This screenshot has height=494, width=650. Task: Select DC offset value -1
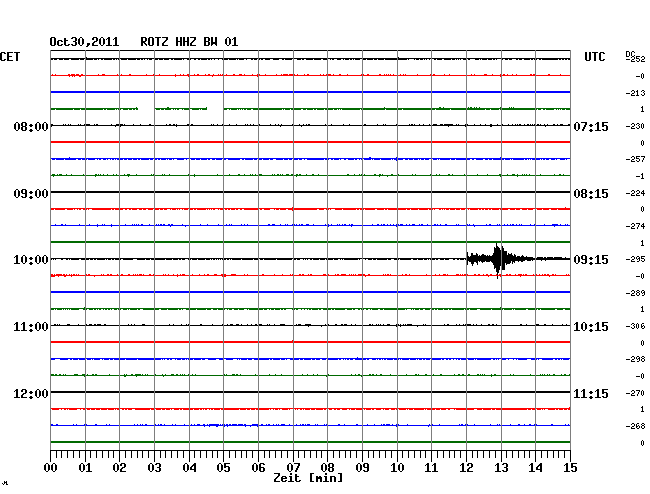640,177
